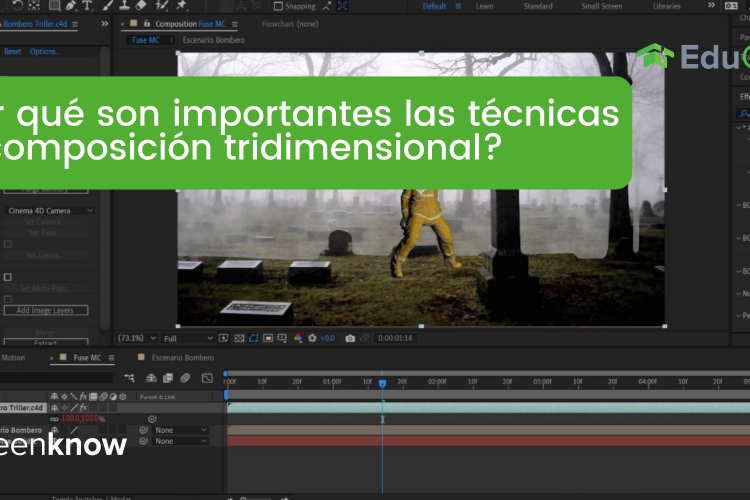Enable frame blending for timeline
Image resolution: width=750 pixels, height=500 pixels.
tap(168, 378)
